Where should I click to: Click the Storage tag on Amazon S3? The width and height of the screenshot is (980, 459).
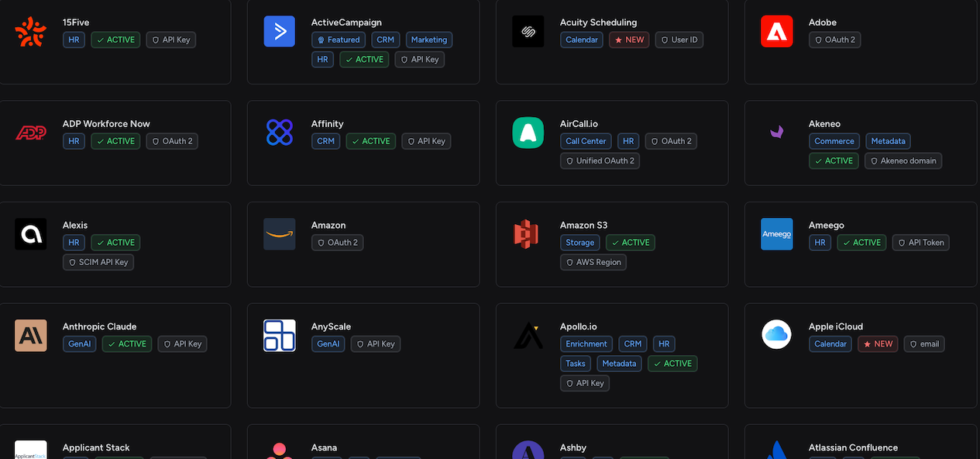[579, 243]
